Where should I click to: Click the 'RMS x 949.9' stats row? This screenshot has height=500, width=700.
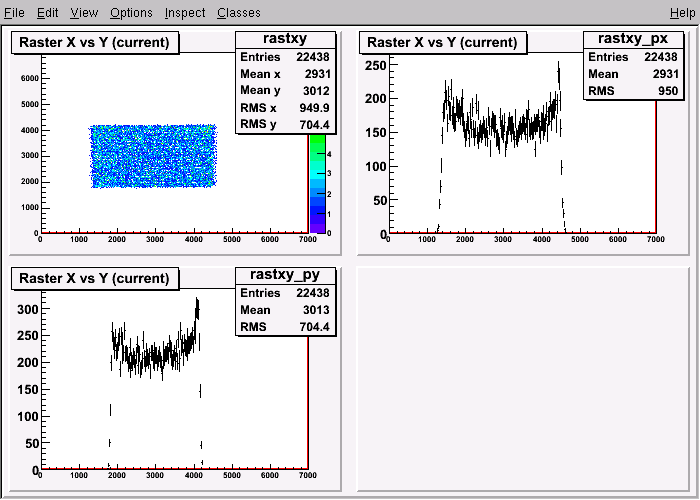point(285,108)
